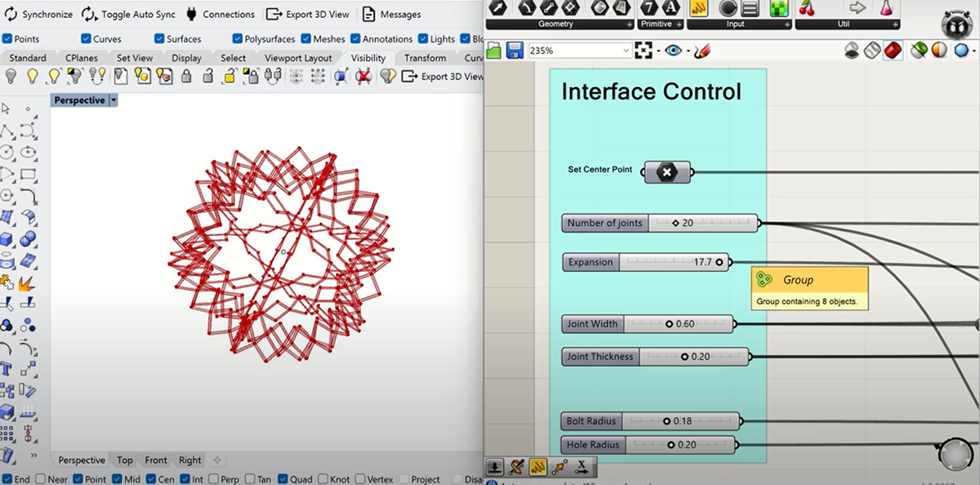Select the Rhino Box solid tool icon
Screen dimensions: 980x485
[x=7, y=240]
